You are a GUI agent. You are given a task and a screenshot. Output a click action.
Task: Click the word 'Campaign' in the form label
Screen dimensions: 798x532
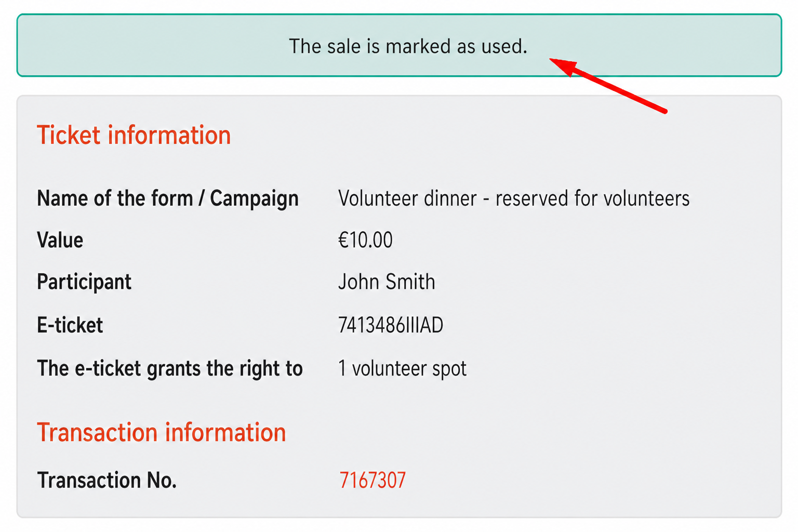(254, 199)
